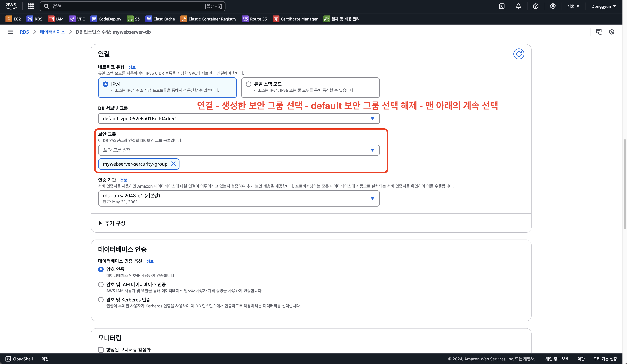Focus the top 검색 search field
The width and height of the screenshot is (627, 364).
[x=132, y=6]
